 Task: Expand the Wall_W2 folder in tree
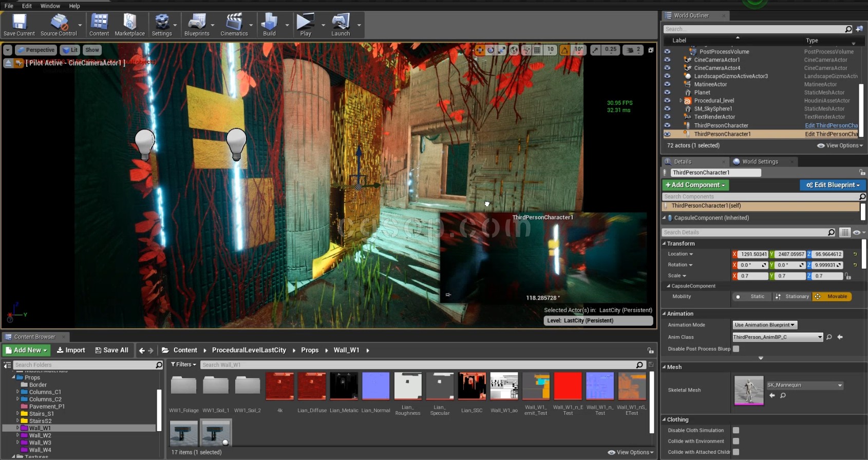(x=18, y=435)
